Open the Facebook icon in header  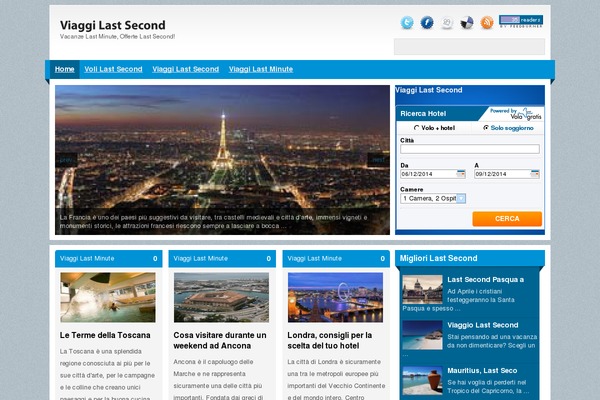coord(427,23)
